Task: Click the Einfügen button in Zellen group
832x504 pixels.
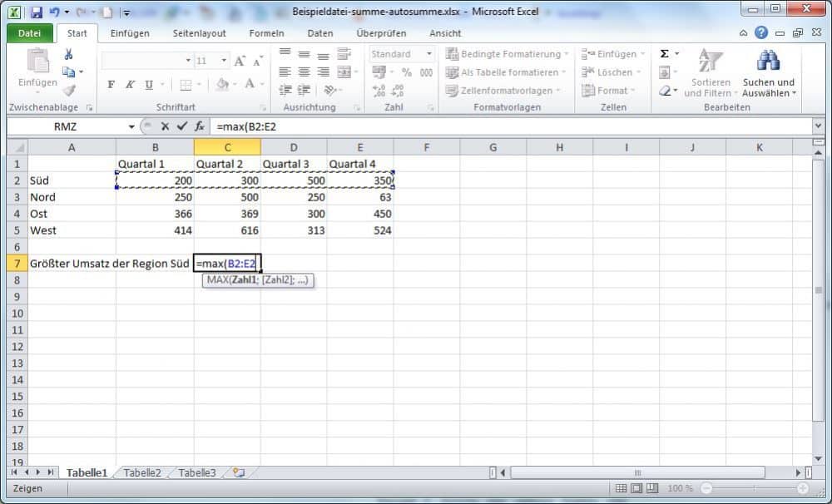Action: pos(613,53)
